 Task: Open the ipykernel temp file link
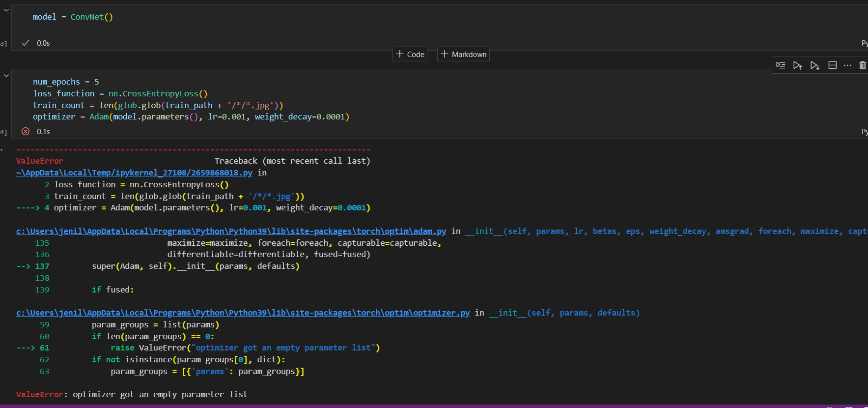click(x=134, y=173)
